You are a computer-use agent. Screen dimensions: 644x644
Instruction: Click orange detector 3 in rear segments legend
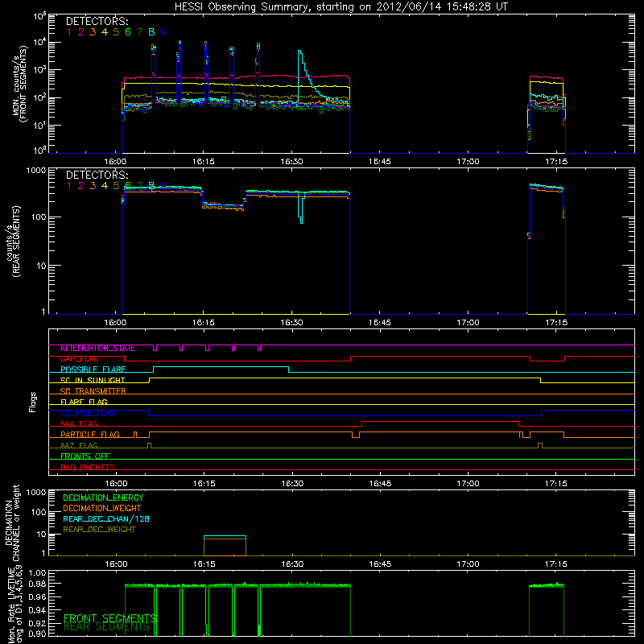click(x=93, y=186)
